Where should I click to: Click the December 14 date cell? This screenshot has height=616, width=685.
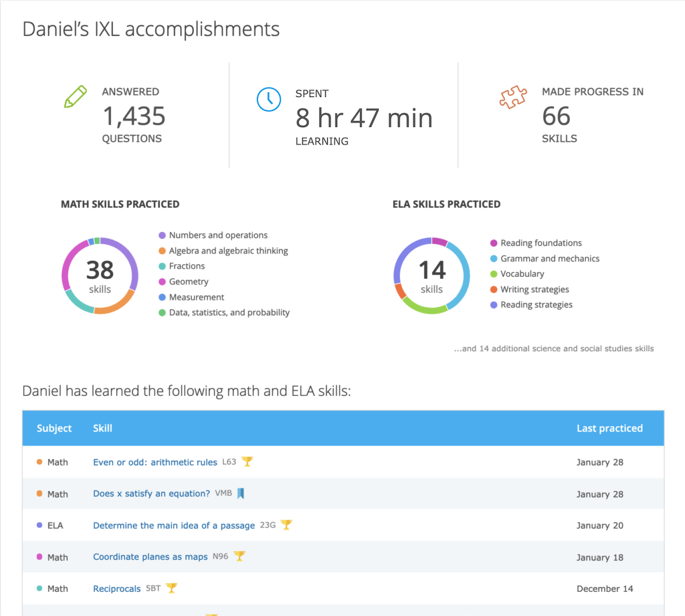[605, 589]
